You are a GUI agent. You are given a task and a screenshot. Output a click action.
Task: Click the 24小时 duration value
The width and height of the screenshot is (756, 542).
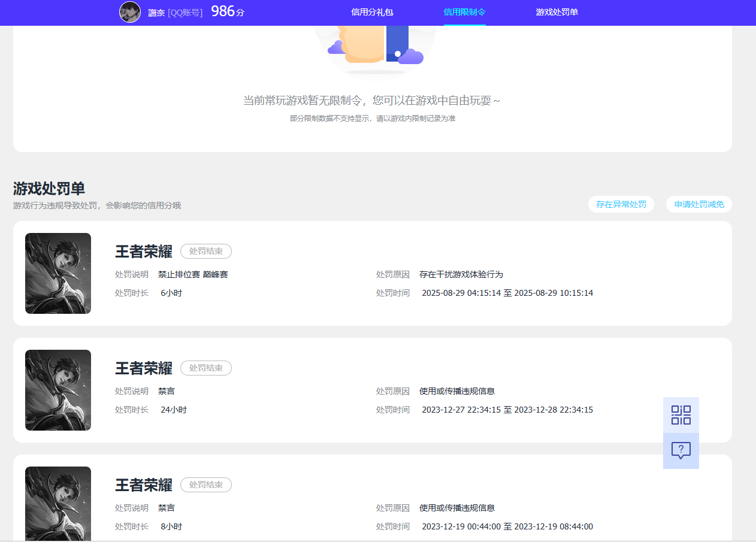174,410
